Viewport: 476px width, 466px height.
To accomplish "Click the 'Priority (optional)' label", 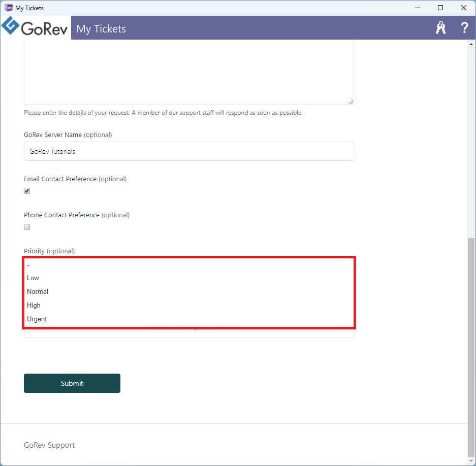I will (49, 251).
